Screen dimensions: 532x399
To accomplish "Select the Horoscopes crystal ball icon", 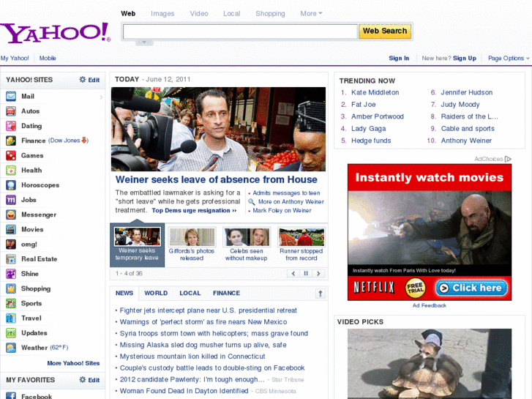I will point(11,185).
